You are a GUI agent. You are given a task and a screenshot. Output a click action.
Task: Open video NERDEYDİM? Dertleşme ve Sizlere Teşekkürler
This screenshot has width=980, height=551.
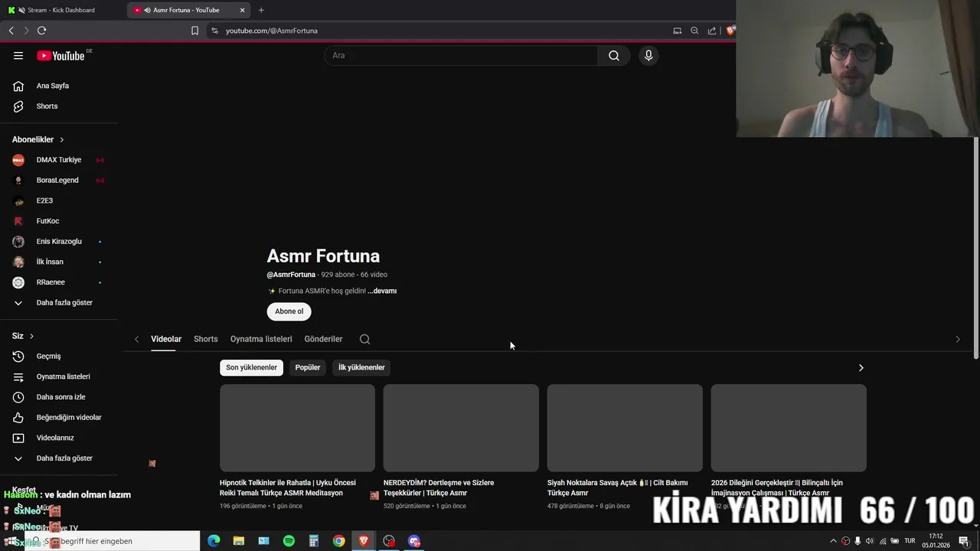click(x=439, y=487)
